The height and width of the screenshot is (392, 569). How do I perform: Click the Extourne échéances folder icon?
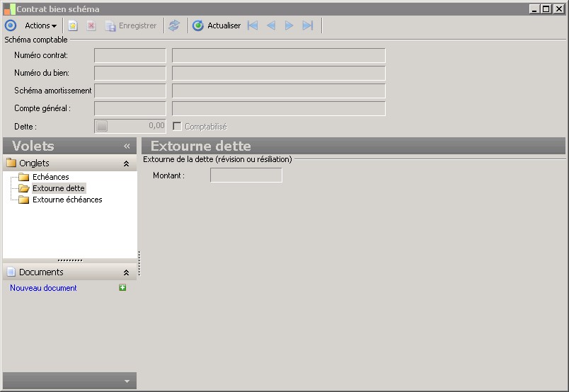point(24,200)
